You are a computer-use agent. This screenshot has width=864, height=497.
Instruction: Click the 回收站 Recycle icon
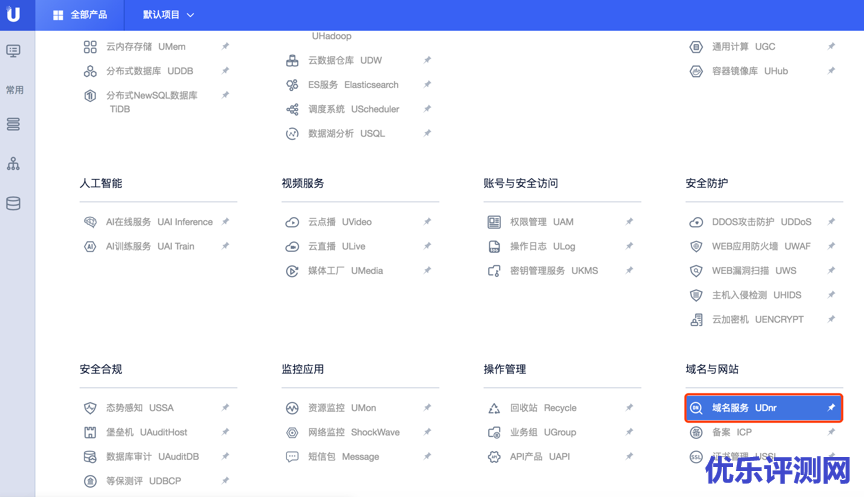point(494,408)
